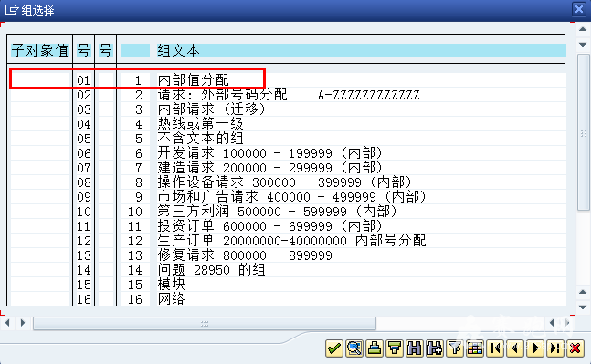591x364 pixels.
Task: Select 建造请求 200000 - 299999 row
Action: pos(289,168)
